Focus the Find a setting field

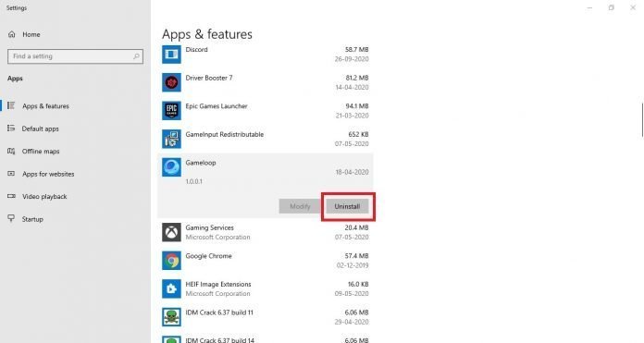coord(75,56)
